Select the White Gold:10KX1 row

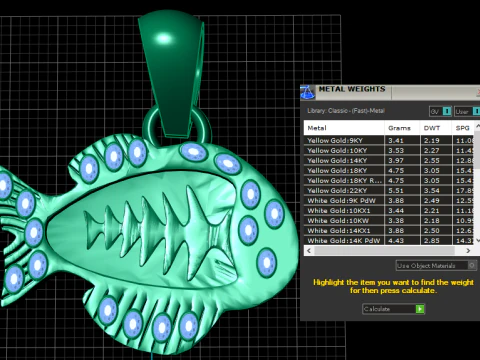coord(389,210)
